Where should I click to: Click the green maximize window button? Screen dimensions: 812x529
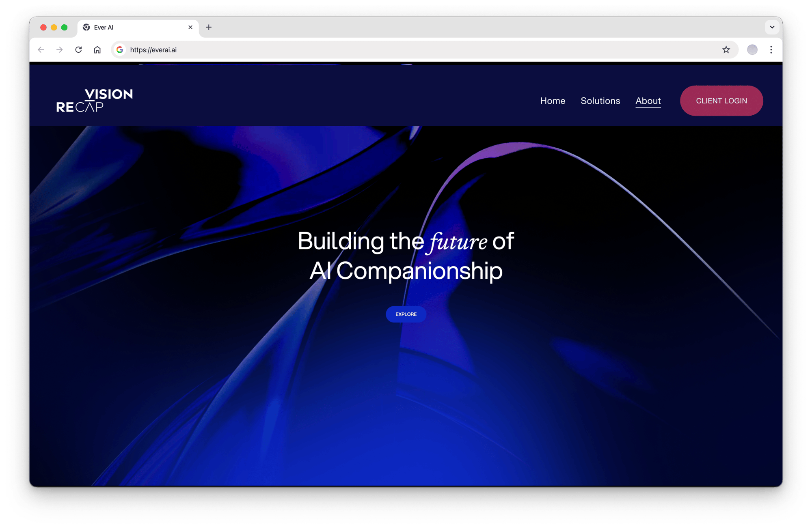(x=64, y=27)
